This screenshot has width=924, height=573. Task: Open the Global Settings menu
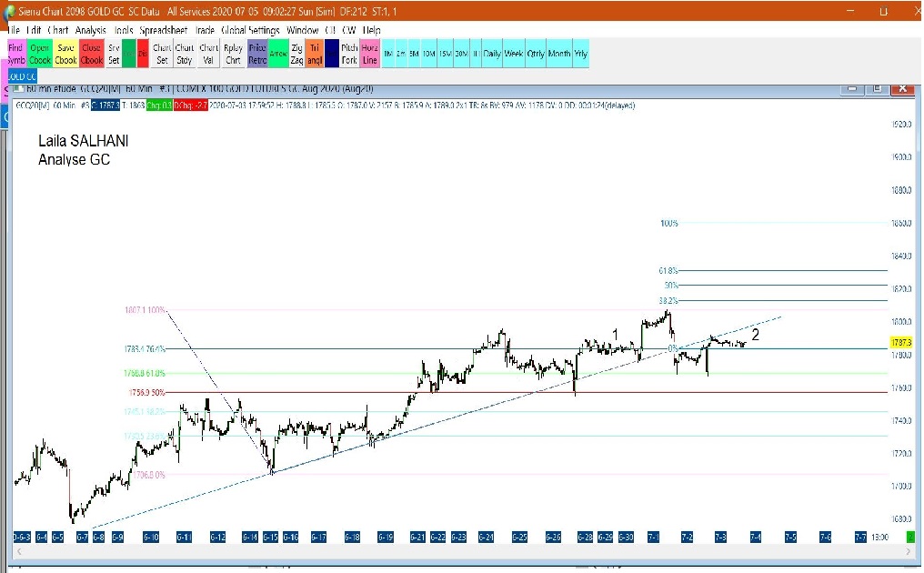pyautogui.click(x=250, y=30)
